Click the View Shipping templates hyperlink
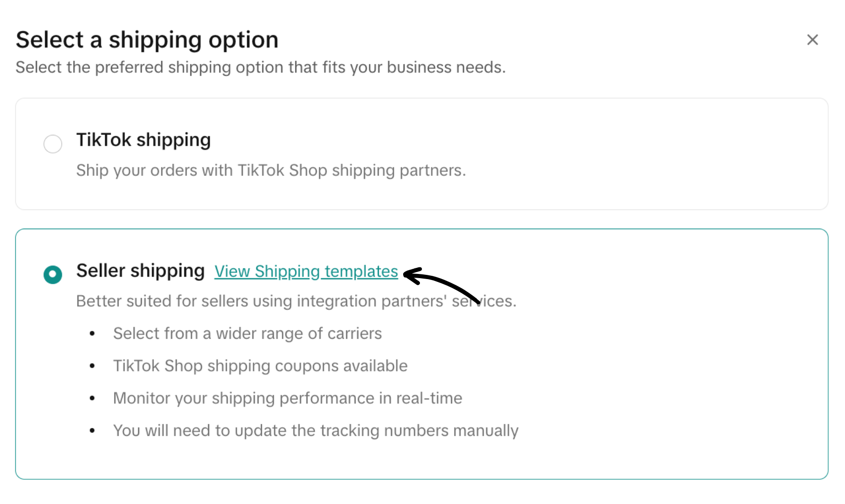The image size is (845, 504). coord(306,272)
